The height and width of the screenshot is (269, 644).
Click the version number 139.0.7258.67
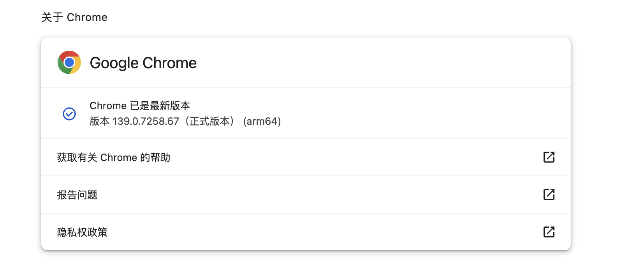(146, 121)
